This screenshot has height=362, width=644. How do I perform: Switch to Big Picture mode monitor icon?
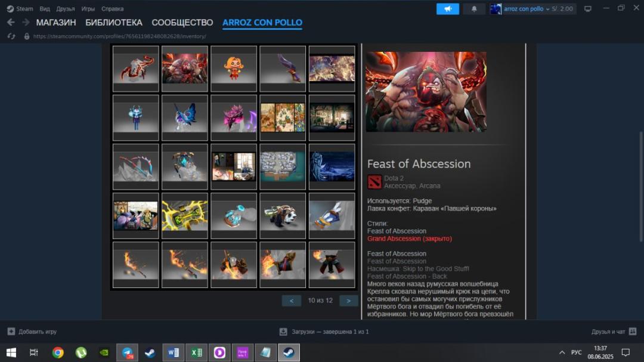[x=588, y=8]
